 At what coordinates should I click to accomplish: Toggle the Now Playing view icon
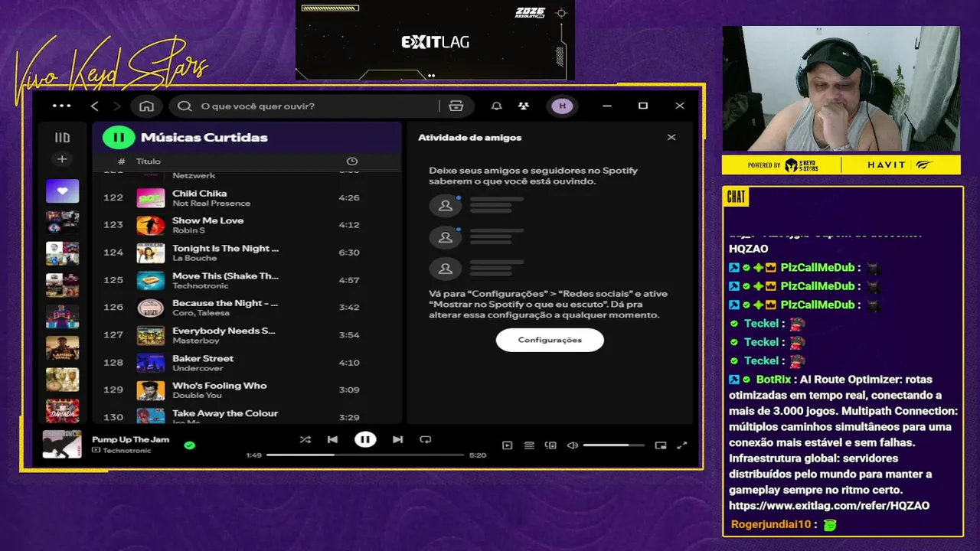[x=507, y=445]
